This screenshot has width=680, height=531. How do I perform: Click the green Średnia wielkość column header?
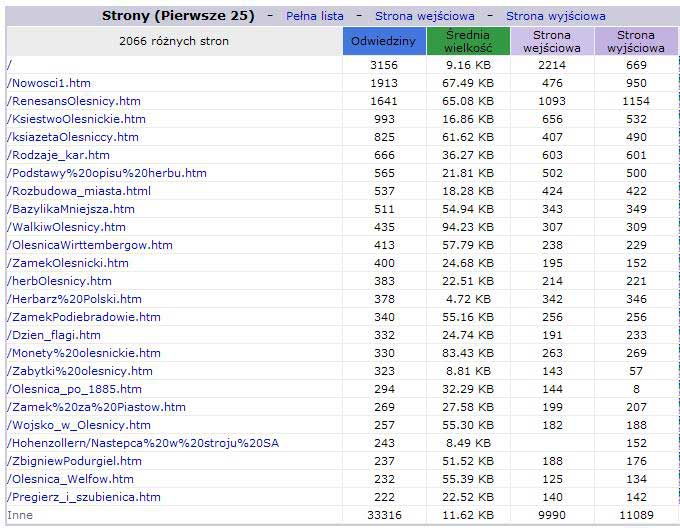click(x=468, y=41)
